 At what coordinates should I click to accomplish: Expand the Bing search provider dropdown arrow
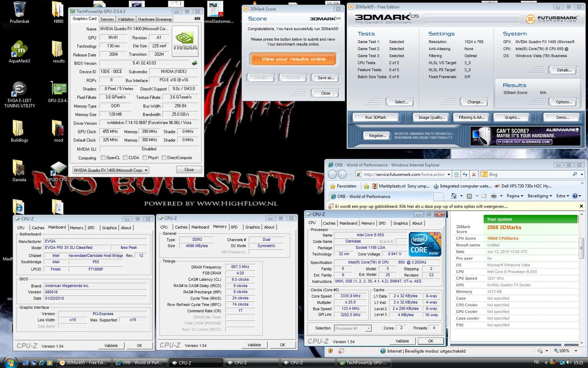[582, 174]
